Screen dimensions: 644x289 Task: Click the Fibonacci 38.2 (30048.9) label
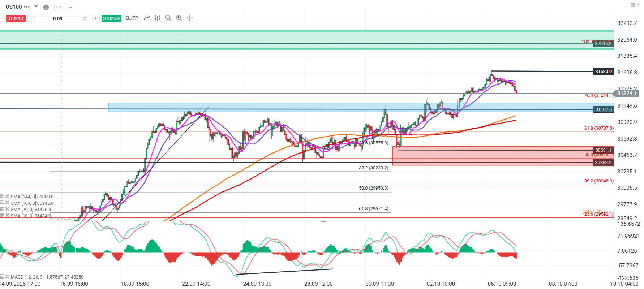pyautogui.click(x=599, y=181)
